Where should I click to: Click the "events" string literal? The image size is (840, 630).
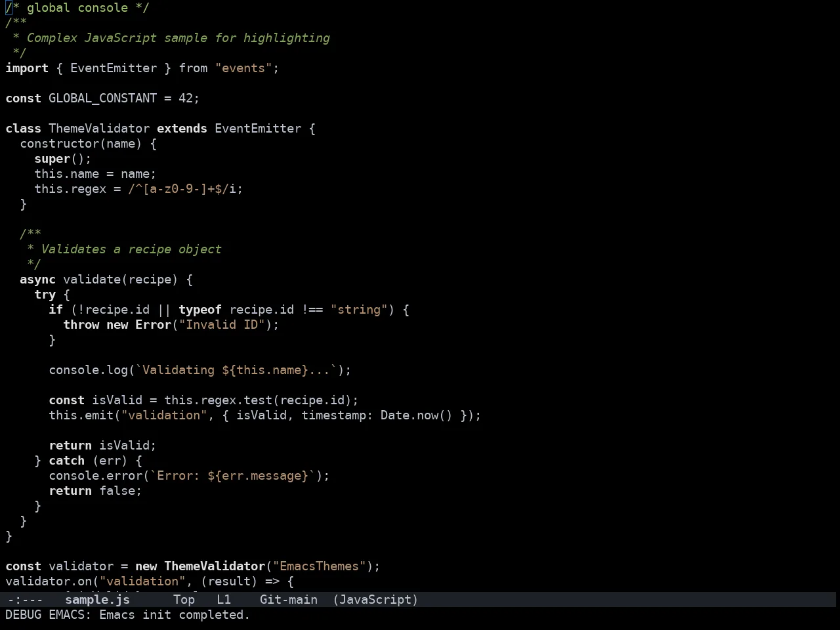coord(243,68)
